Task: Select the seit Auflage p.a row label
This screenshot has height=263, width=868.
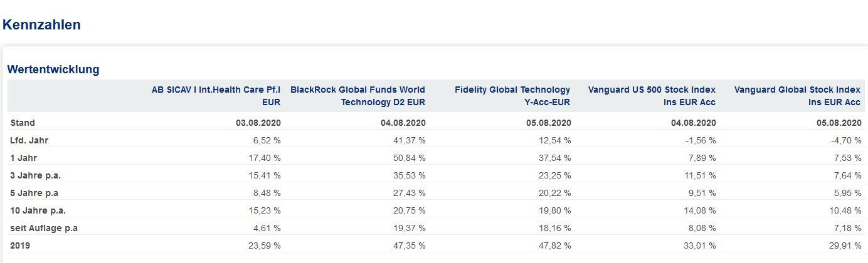Action: click(x=44, y=228)
